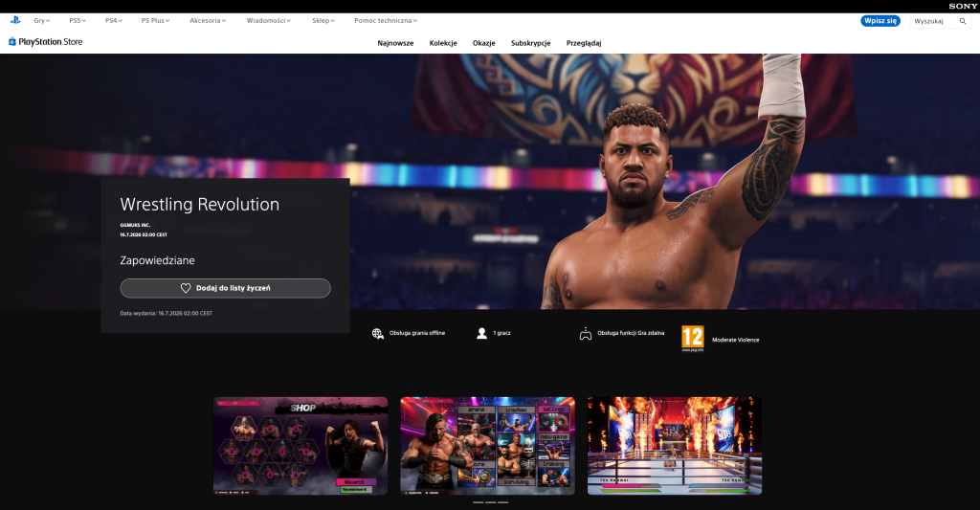Viewport: 980px width, 510px height.
Task: Click the Obsługa grania offline label
Action: click(x=417, y=333)
